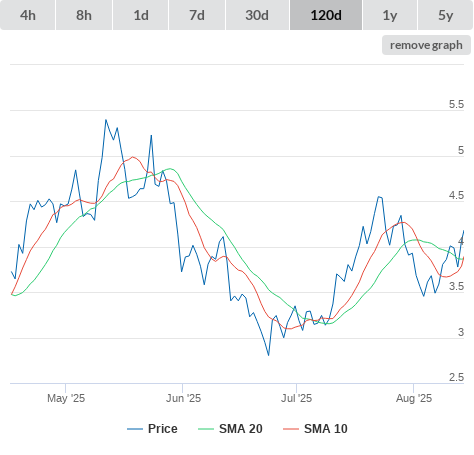Click the blue Price line swatch in the legend
The width and height of the screenshot is (474, 455).
135,429
